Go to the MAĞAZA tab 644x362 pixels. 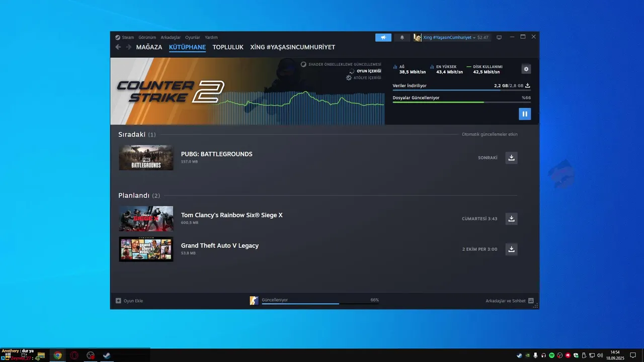(x=149, y=47)
